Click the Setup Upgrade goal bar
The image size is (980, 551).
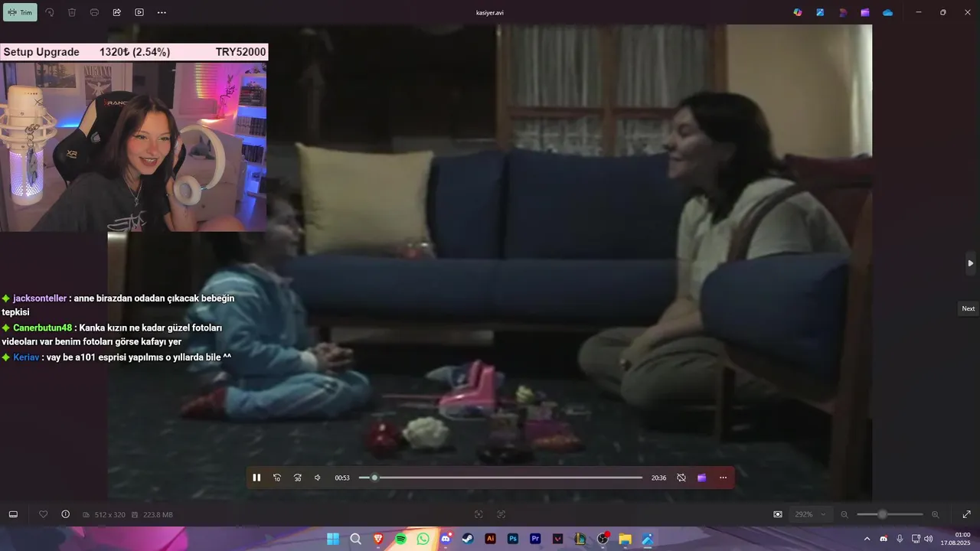point(134,52)
